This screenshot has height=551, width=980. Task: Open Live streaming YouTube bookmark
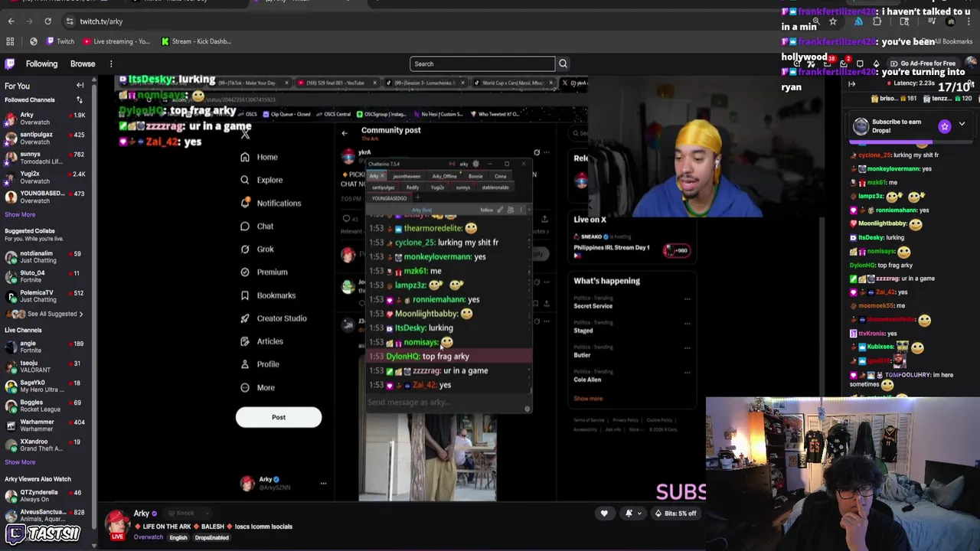point(116,41)
